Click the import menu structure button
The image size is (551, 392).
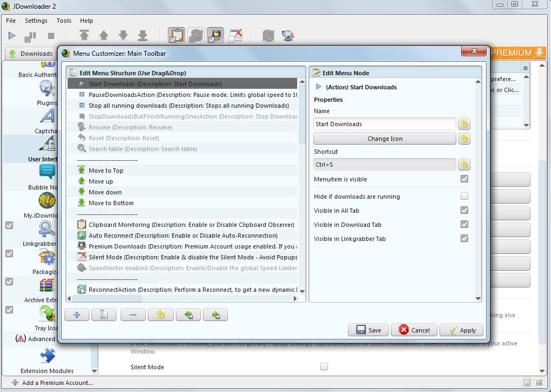(x=188, y=315)
